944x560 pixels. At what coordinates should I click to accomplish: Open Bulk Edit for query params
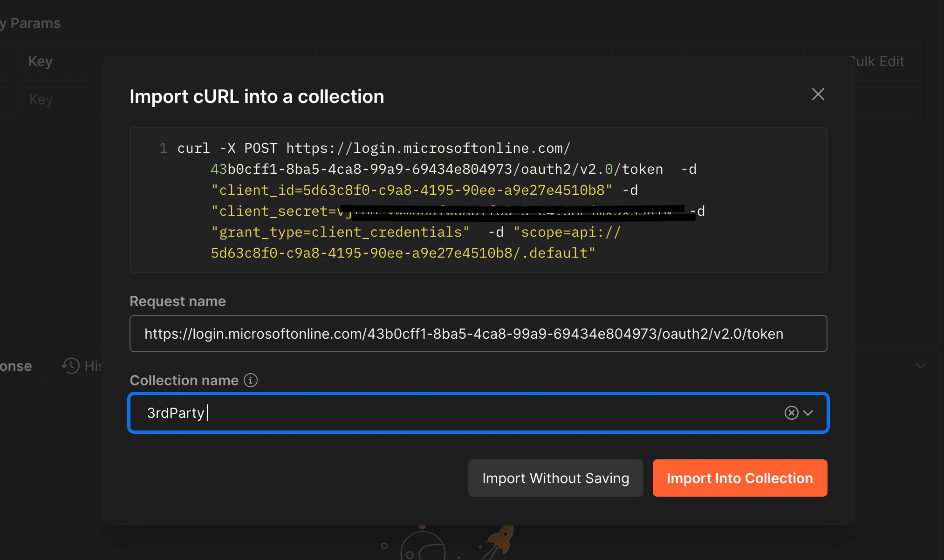click(876, 61)
